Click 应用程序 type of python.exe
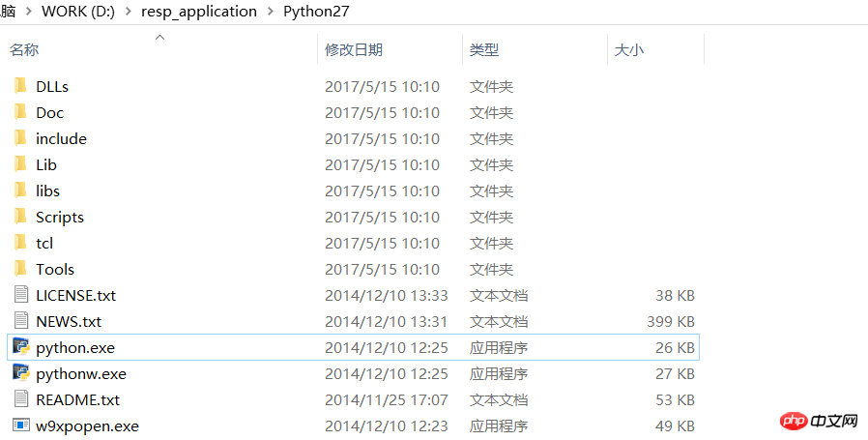The image size is (868, 440). [x=499, y=347]
